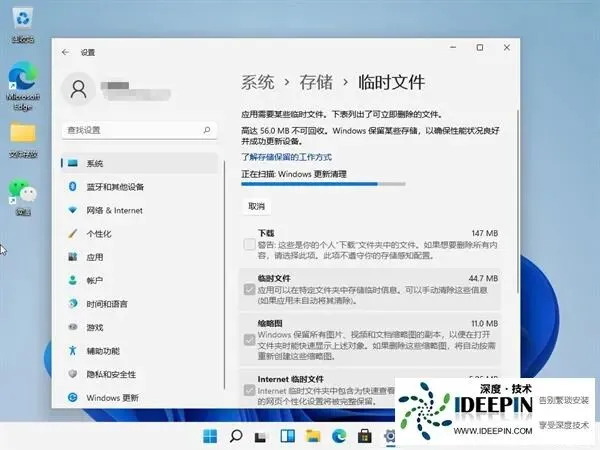Open File Explorer from the taskbar
This screenshot has height=450, width=600.
tap(313, 436)
